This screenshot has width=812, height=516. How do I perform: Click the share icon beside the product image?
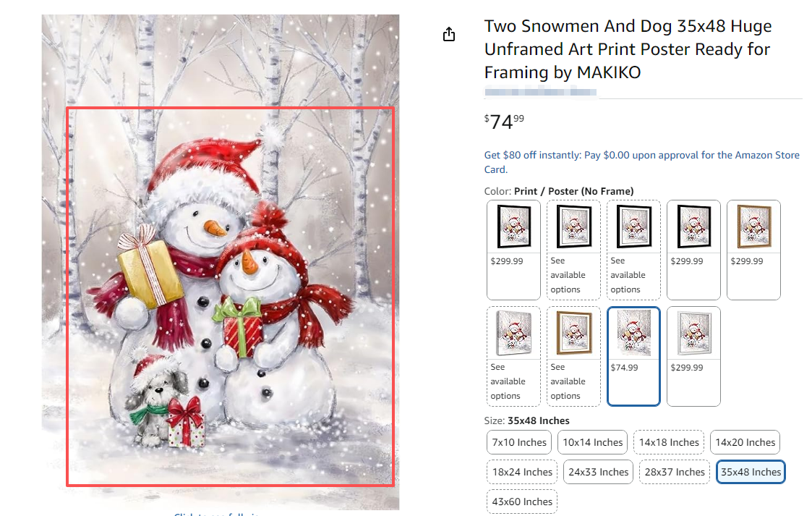(449, 34)
